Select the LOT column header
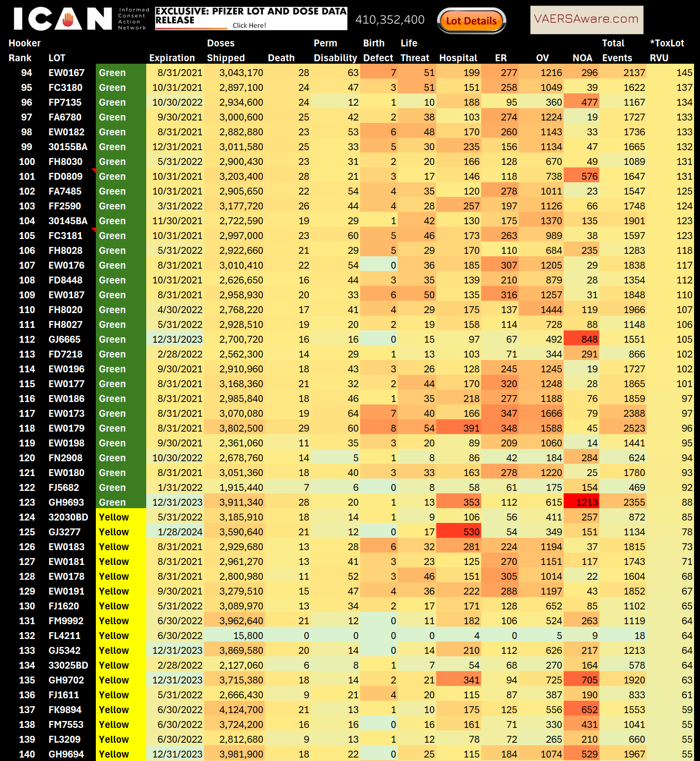Screen dimensions: 700x761 coord(57,58)
